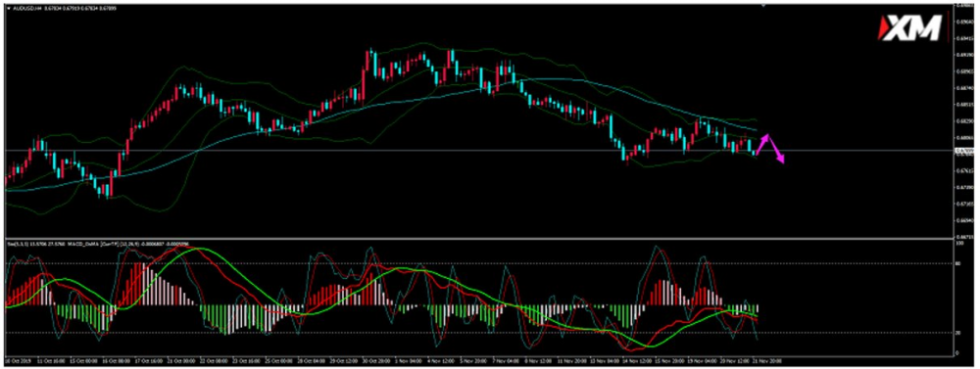Viewport: 980px width, 369px height.
Task: Click the "17 Oct 16:00" time axis label
Action: pyautogui.click(x=149, y=360)
